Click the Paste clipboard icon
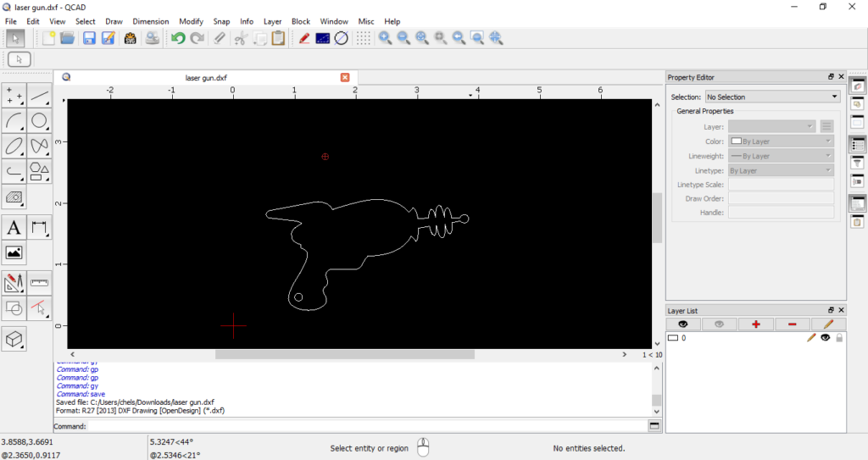Image resolution: width=868 pixels, height=460 pixels. point(278,38)
